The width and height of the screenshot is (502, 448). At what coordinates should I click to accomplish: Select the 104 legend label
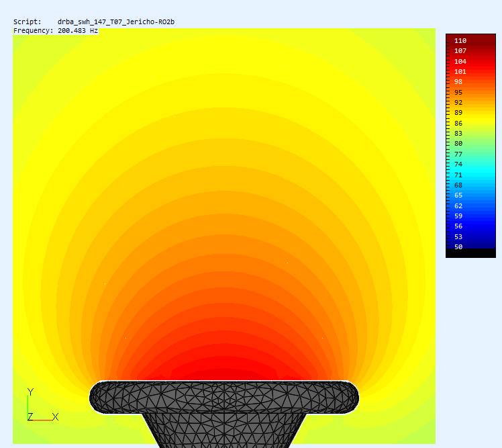point(460,62)
